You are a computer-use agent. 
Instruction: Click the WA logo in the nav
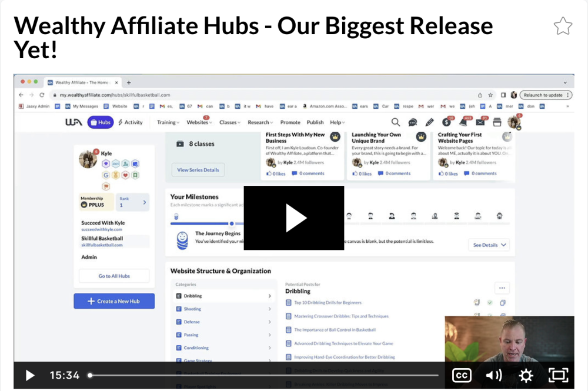(73, 122)
